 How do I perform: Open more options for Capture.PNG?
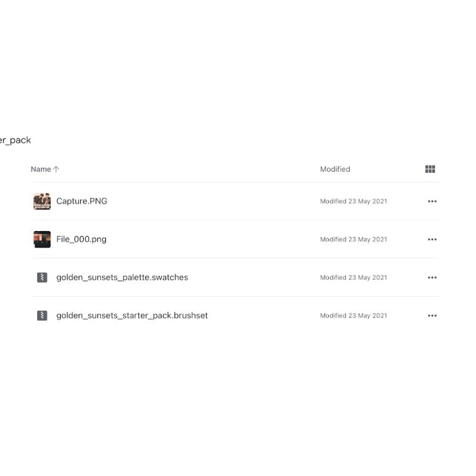coord(432,201)
